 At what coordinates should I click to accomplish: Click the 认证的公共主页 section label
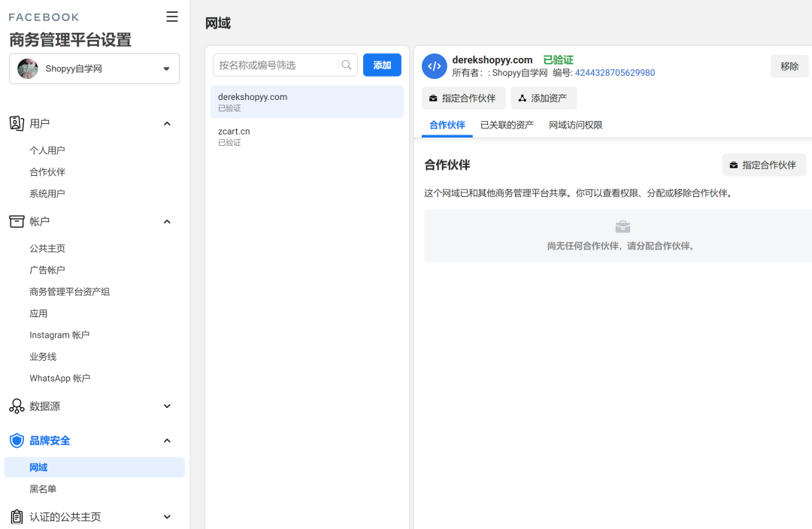(65, 516)
